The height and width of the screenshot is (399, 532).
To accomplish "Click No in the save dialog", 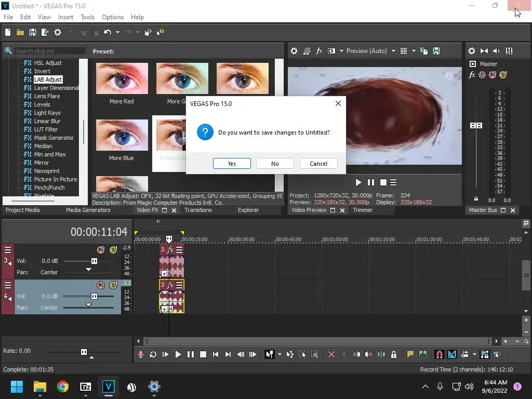I will (275, 164).
